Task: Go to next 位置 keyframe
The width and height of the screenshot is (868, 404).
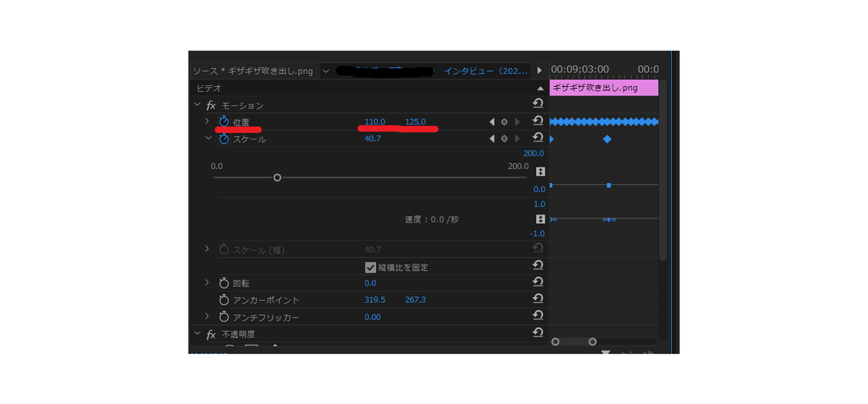Action: tap(517, 121)
